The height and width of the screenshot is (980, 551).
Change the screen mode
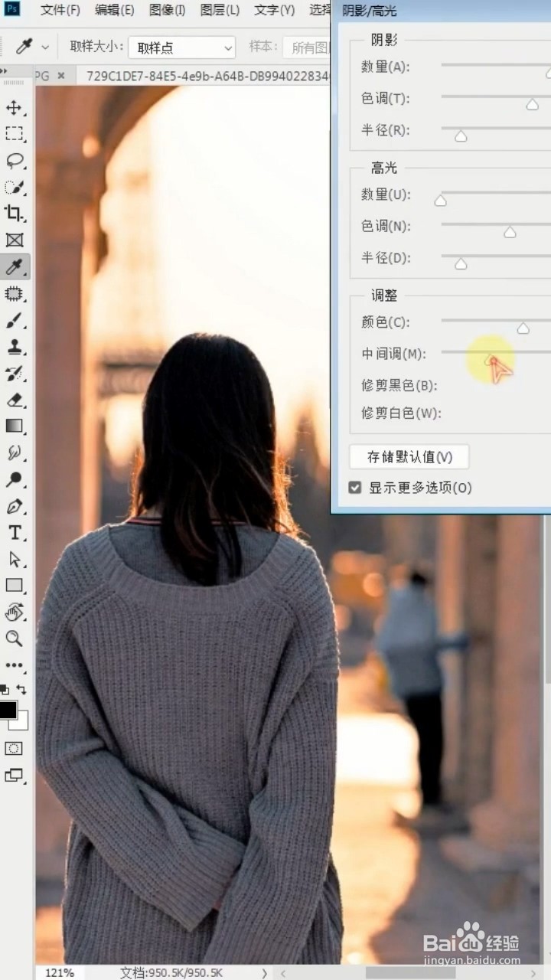point(14,776)
